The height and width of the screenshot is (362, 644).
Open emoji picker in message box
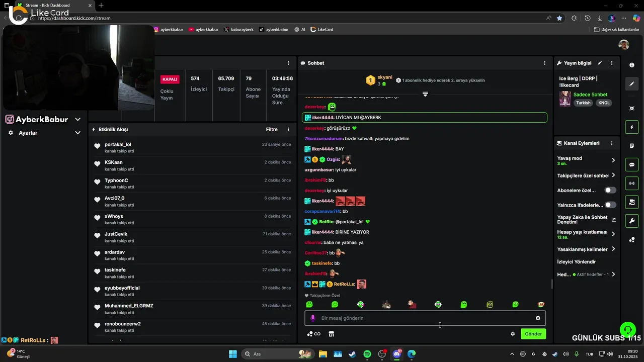pos(538,318)
